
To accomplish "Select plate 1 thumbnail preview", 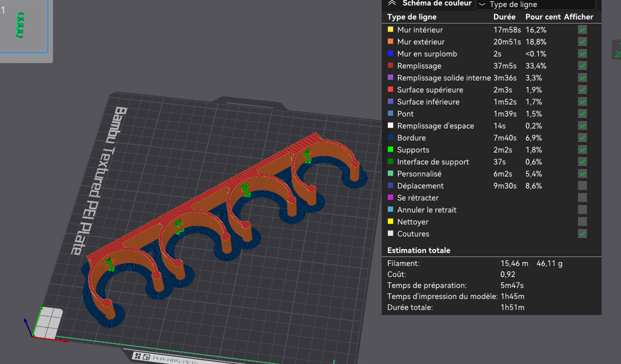I will [x=24, y=26].
